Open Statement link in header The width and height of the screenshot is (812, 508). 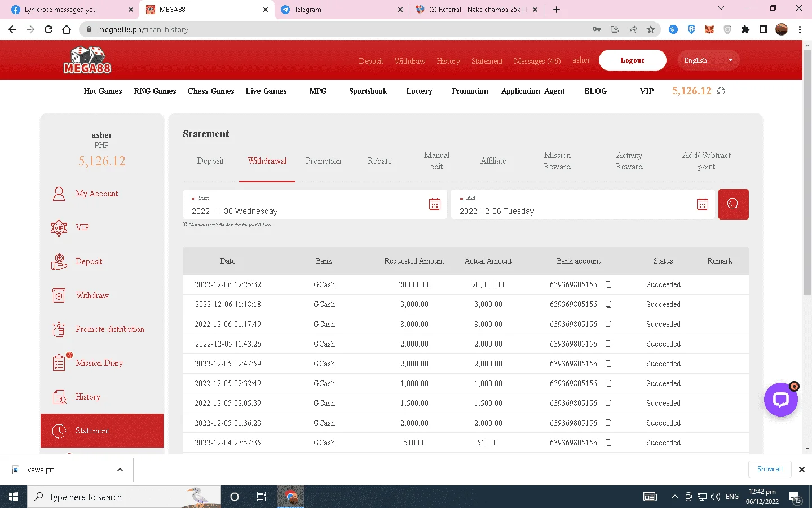[487, 61]
